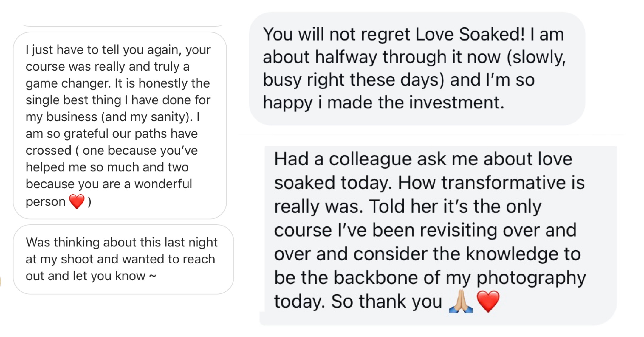Click the word "photography"

[x=531, y=278]
